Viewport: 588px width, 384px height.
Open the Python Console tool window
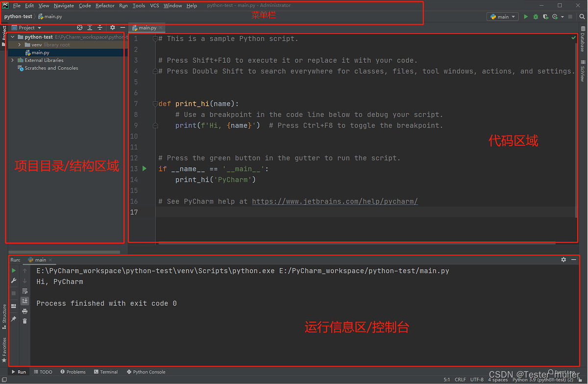(146, 372)
